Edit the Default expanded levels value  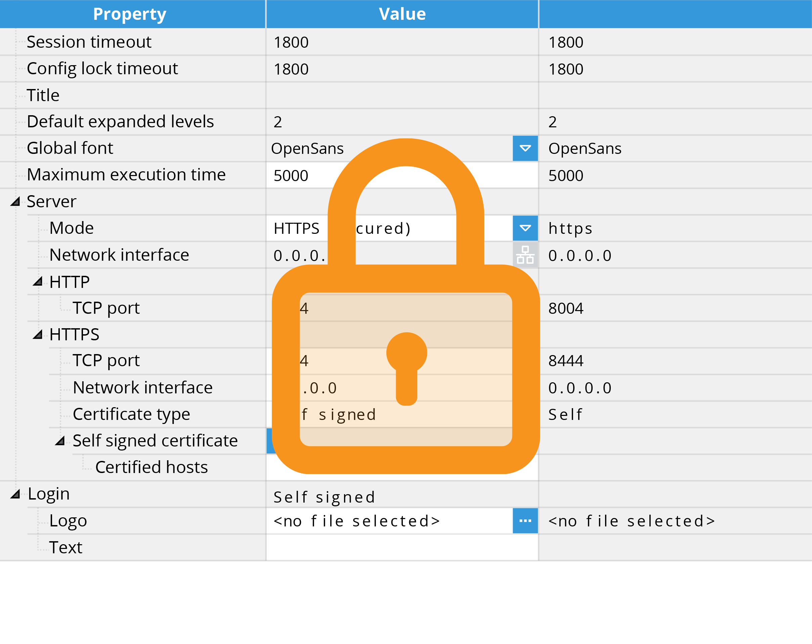tap(339, 122)
